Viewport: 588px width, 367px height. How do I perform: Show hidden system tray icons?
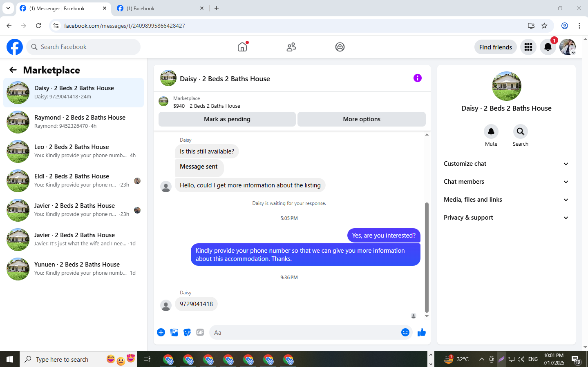click(x=481, y=359)
